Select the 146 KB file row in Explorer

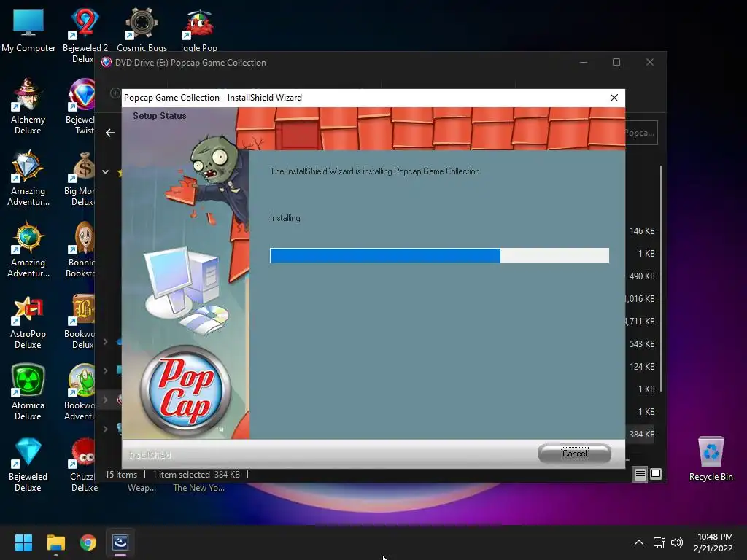pyautogui.click(x=641, y=231)
